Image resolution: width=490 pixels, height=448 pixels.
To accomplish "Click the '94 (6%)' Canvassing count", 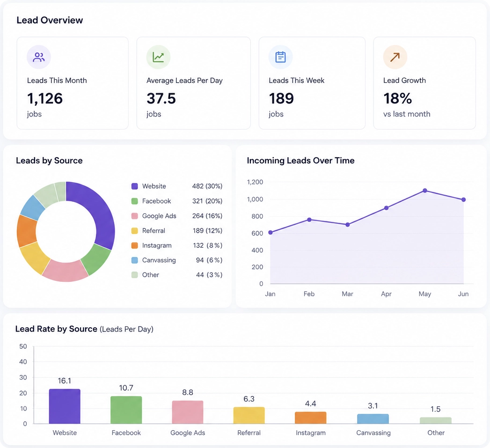I will click(x=209, y=260).
